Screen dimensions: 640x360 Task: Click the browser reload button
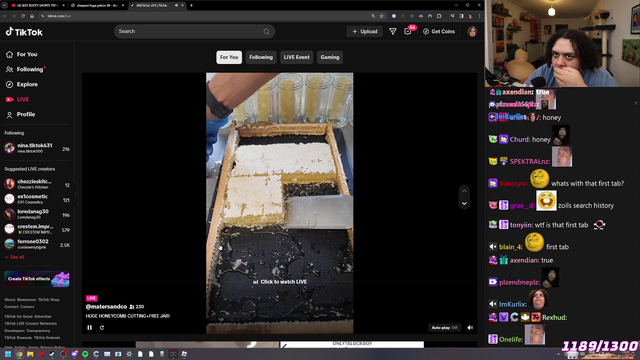[23, 16]
